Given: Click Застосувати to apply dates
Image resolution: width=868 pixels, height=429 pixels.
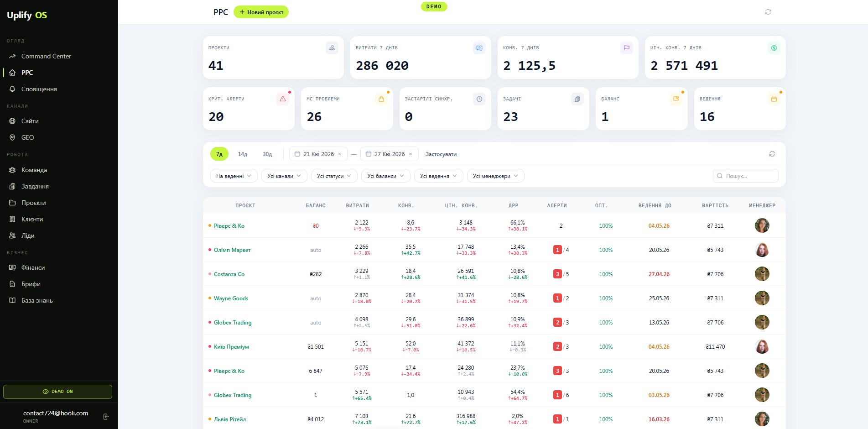Looking at the screenshot, I should 441,154.
